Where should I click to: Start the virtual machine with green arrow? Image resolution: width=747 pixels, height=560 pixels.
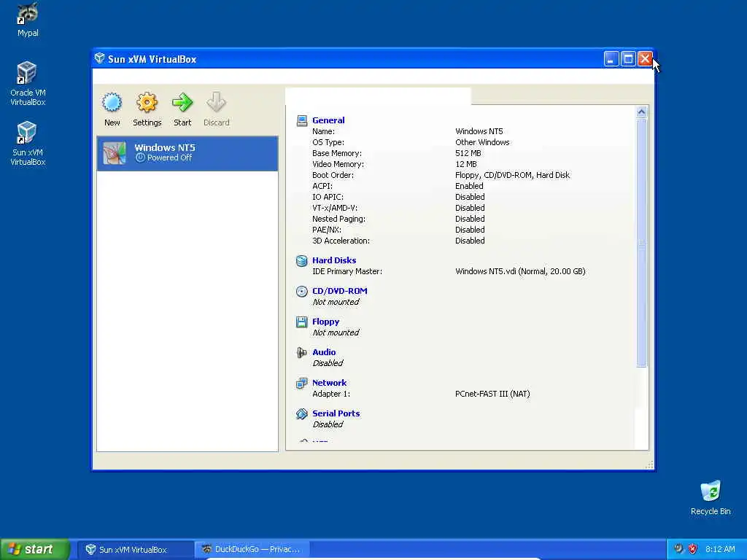coord(182,102)
